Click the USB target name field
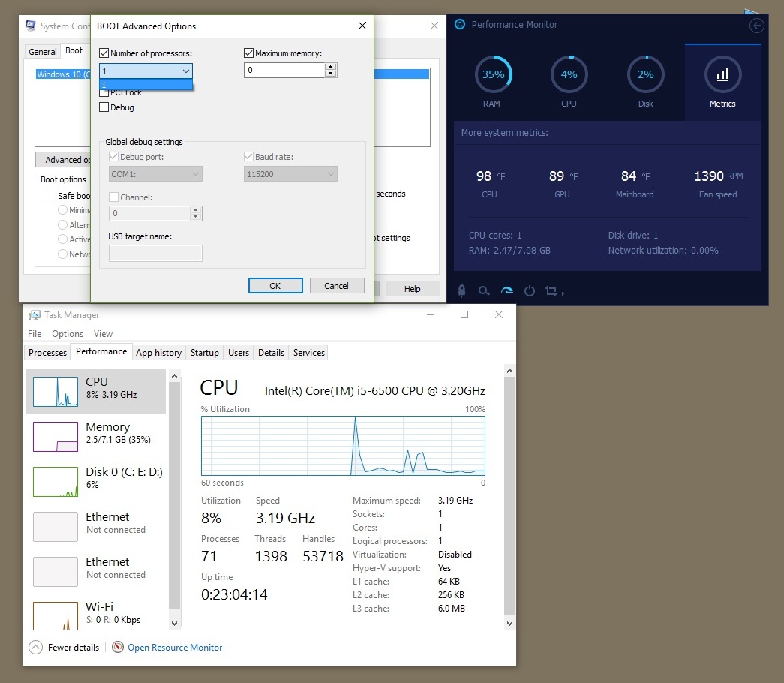Image resolution: width=784 pixels, height=683 pixels. click(155, 253)
